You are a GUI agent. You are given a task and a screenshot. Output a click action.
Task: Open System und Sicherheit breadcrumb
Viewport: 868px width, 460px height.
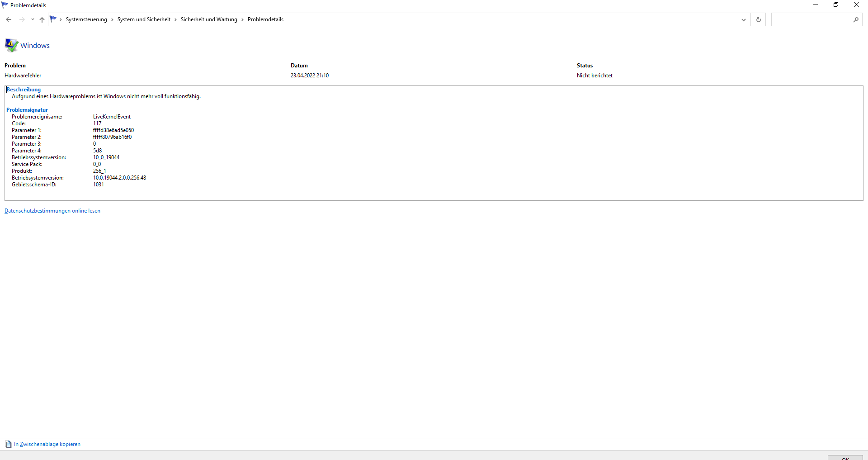point(144,19)
